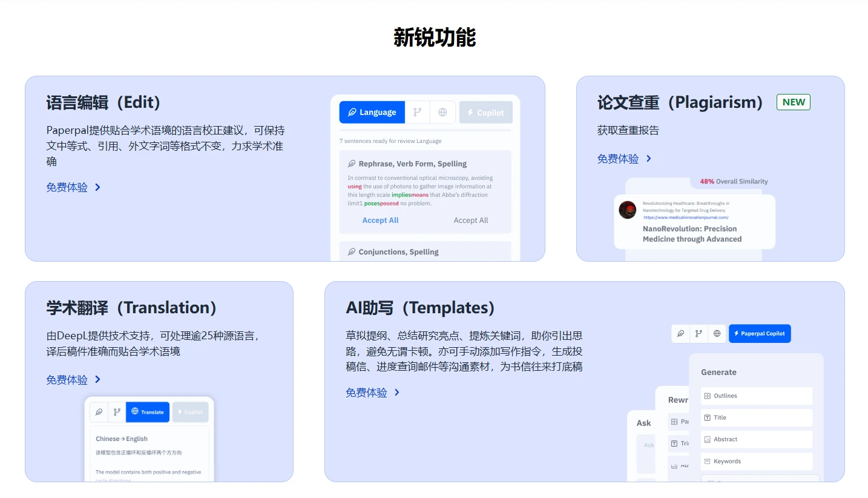868x498 pixels.
Task: Select the Language tab in the Edit preview
Action: tap(372, 112)
